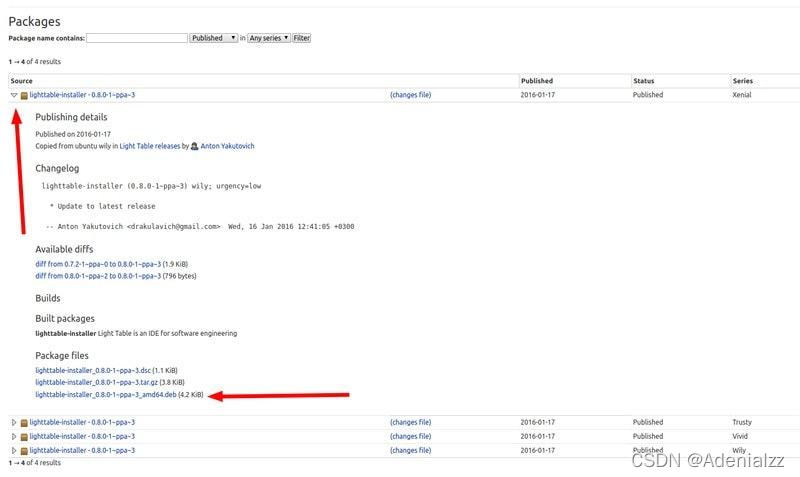
Task: Click the Trusty series cell
Action: pos(742,422)
